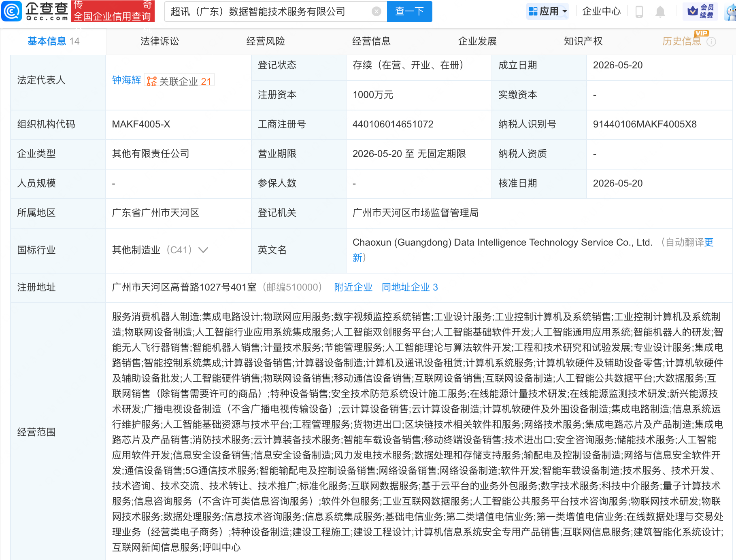Open the Qichacha logo homepage
The width and height of the screenshot is (736, 560).
point(35,11)
